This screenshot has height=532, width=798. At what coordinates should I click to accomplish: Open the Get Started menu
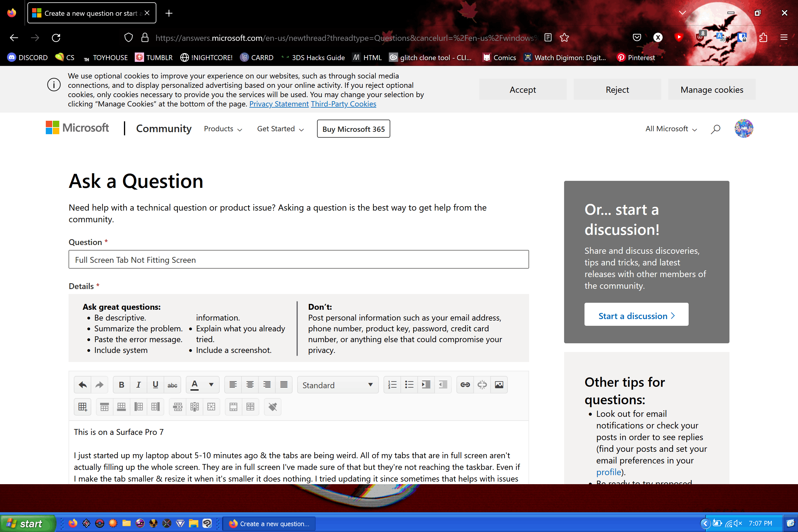[280, 129]
